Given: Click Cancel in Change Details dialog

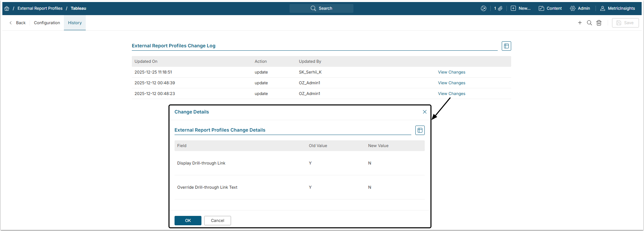Looking at the screenshot, I should pyautogui.click(x=217, y=221).
